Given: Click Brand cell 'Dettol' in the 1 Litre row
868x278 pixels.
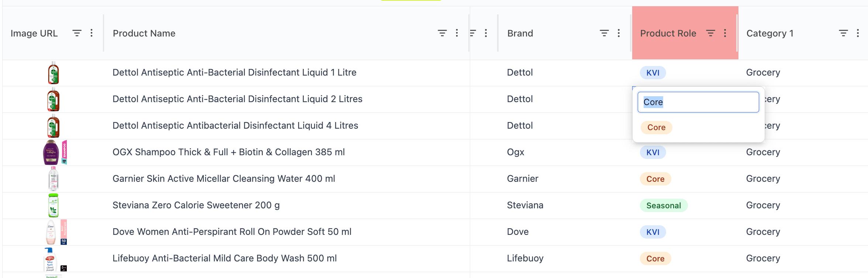Looking at the screenshot, I should pyautogui.click(x=520, y=73).
